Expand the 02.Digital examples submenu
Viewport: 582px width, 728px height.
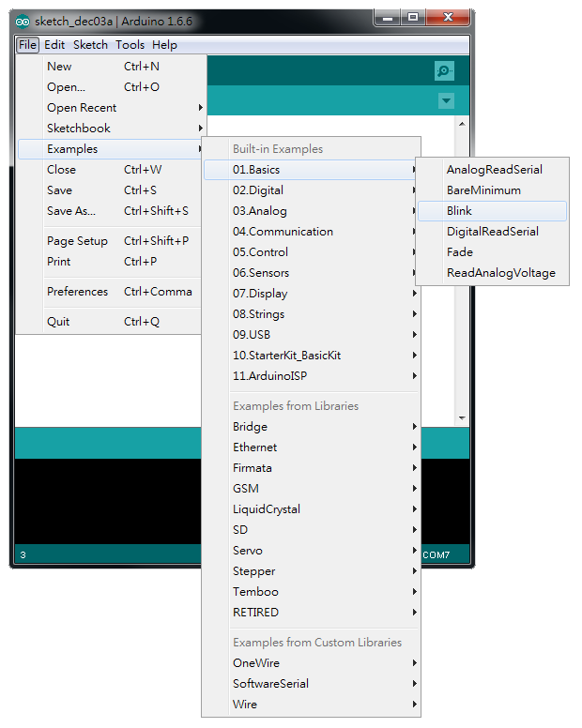point(258,190)
